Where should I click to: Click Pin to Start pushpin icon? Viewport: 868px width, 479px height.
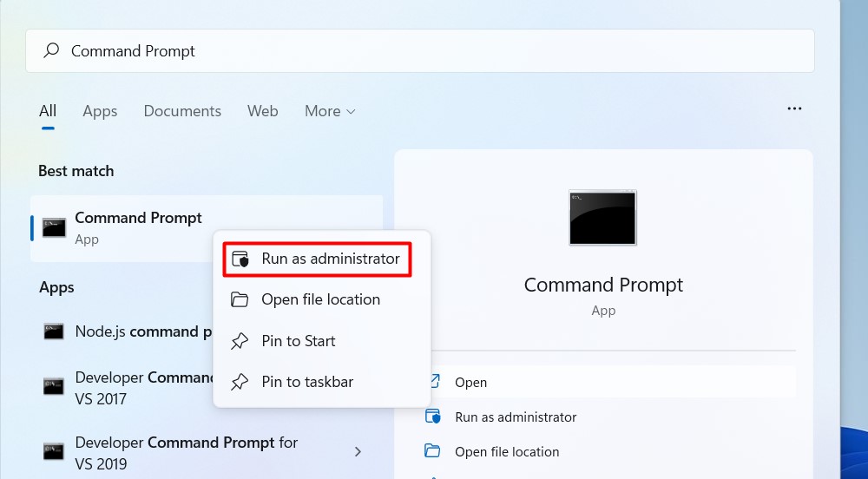240,341
